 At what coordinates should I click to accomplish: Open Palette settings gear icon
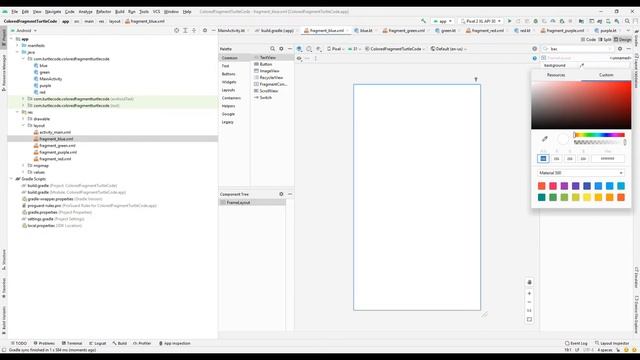coord(281,49)
